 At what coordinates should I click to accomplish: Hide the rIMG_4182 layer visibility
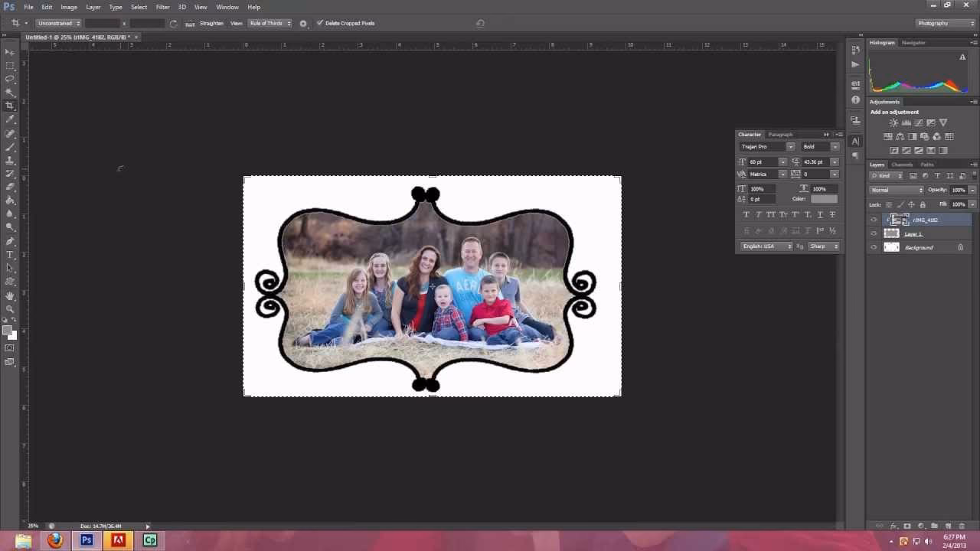click(x=874, y=220)
